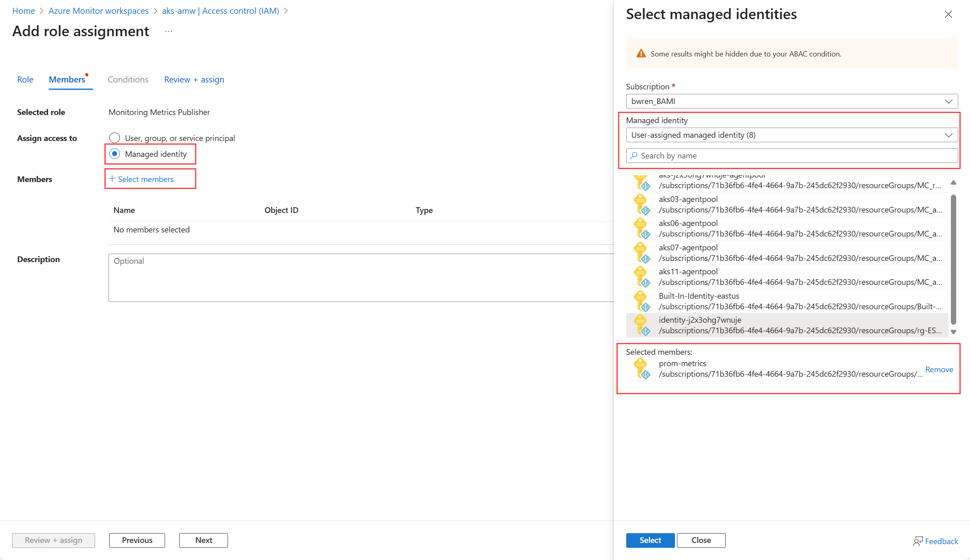Remove the prom-metrics selected member
The width and height of the screenshot is (970, 560).
click(939, 369)
